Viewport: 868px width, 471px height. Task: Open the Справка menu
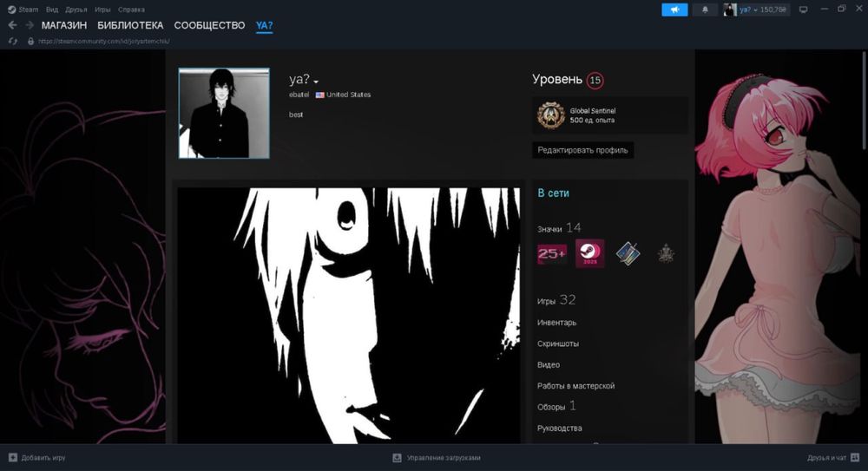tap(131, 10)
